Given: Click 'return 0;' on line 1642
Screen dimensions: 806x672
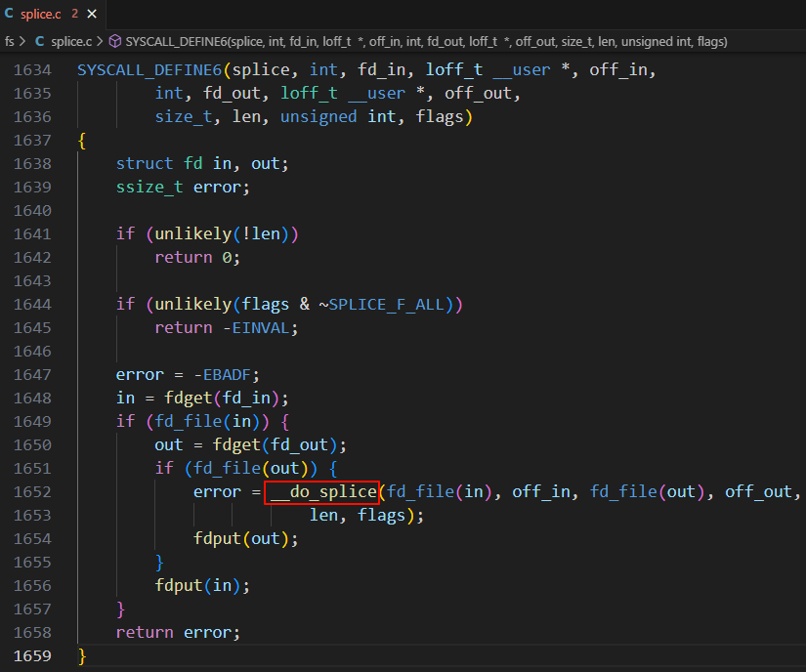Looking at the screenshot, I should 197,258.
